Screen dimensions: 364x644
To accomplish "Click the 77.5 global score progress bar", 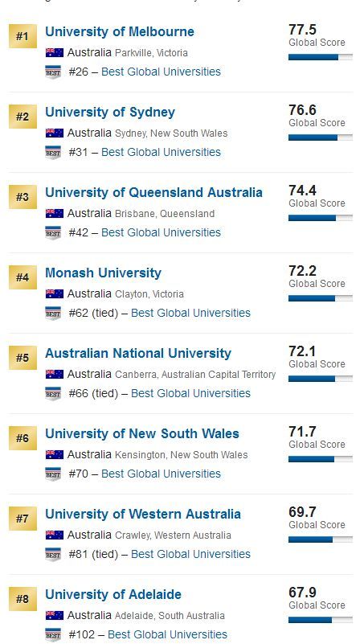I will pyautogui.click(x=321, y=58).
